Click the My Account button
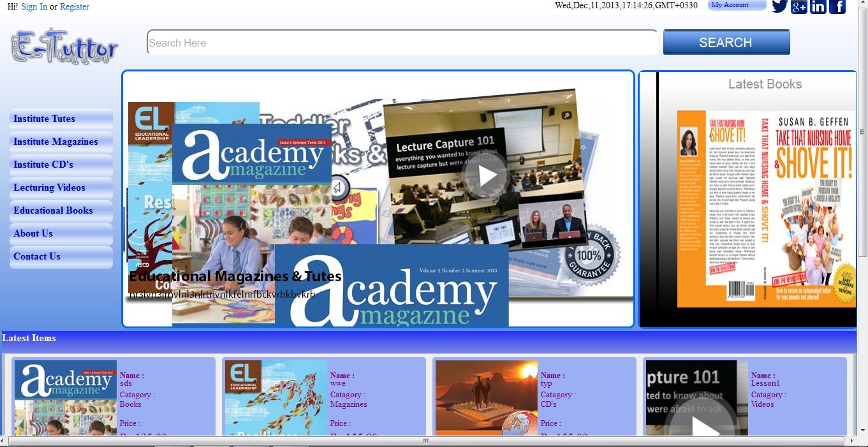The width and height of the screenshot is (868, 447). 736,5
